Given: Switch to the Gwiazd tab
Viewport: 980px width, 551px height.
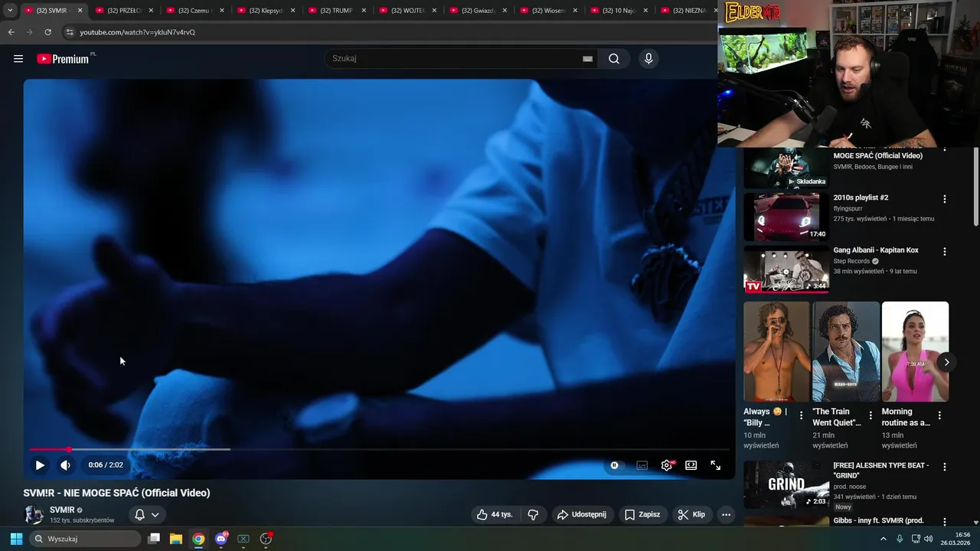Looking at the screenshot, I should point(478,11).
